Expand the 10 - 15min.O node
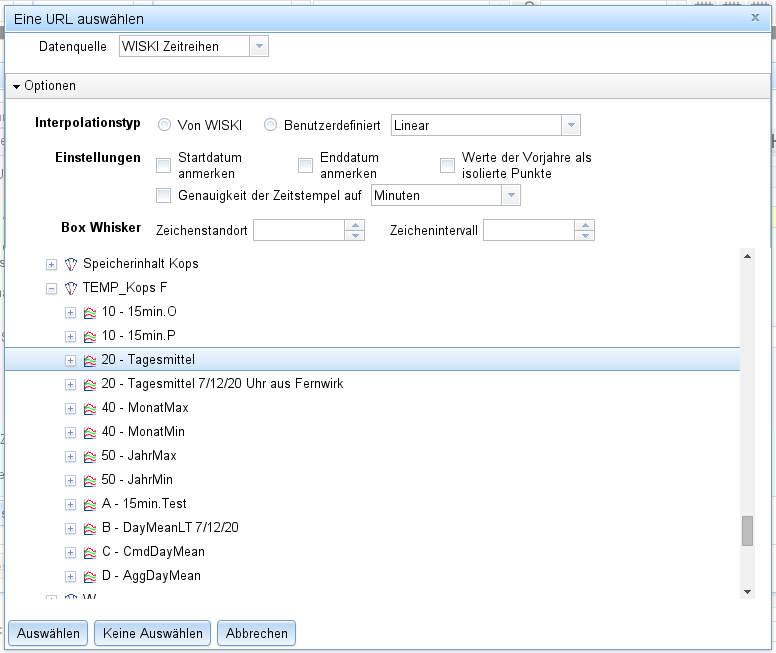776x653 pixels. pyautogui.click(x=70, y=312)
